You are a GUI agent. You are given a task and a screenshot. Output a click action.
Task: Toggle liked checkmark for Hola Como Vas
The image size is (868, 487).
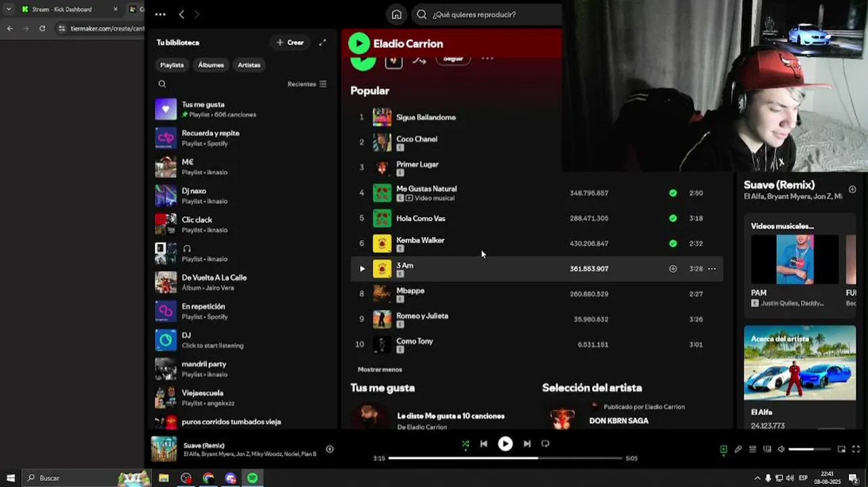pos(673,218)
